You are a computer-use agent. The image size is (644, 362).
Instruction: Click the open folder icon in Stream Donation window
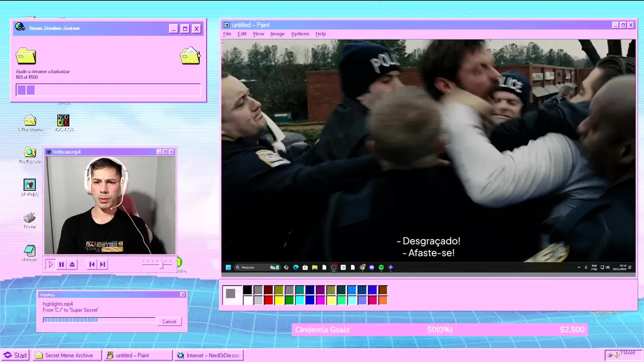(190, 55)
